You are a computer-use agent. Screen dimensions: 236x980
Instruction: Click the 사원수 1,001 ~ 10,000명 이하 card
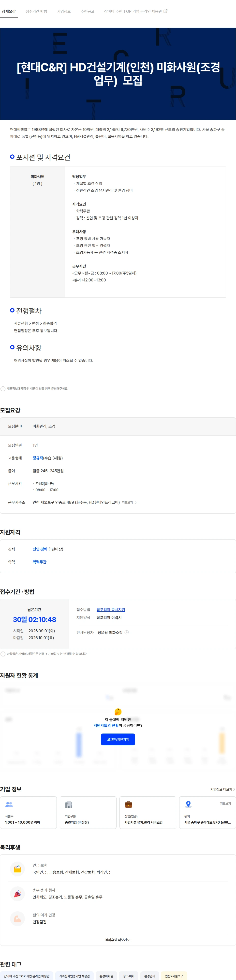coord(29,812)
